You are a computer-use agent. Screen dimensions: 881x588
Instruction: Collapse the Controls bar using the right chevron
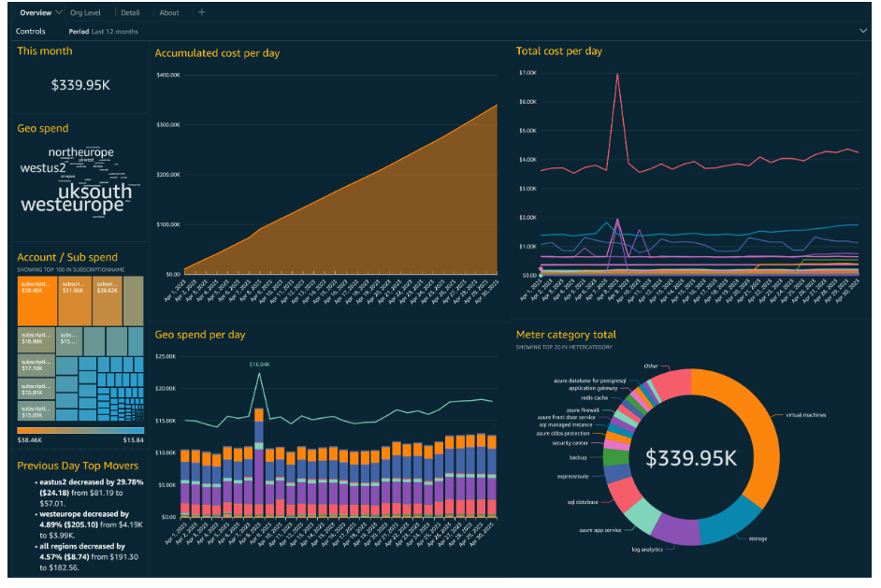(x=864, y=30)
